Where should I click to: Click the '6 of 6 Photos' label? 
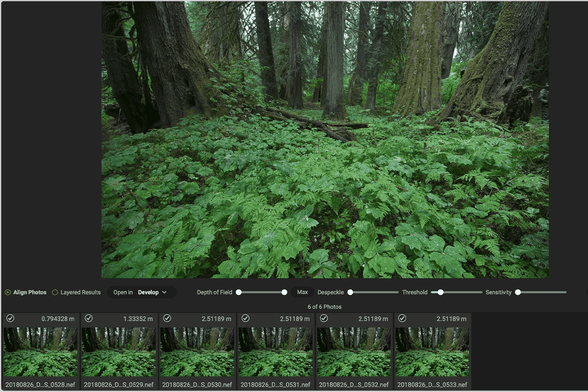tap(325, 307)
